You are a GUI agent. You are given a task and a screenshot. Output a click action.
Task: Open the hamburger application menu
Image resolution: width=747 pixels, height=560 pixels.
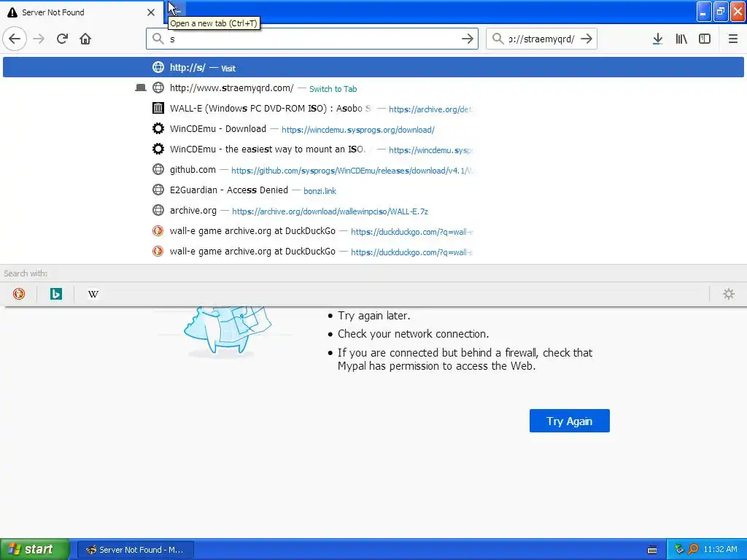[x=732, y=39]
